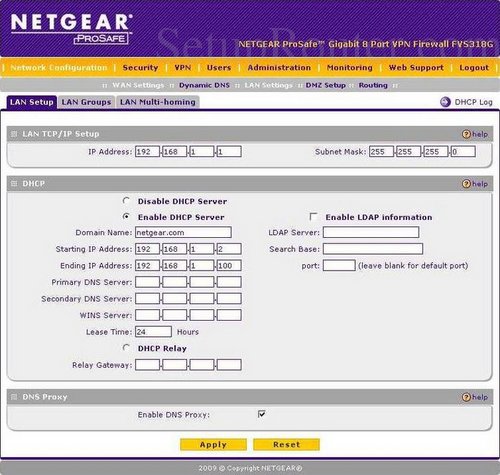Open the Web Support menu
Screen dimensions: 500x475
click(416, 68)
